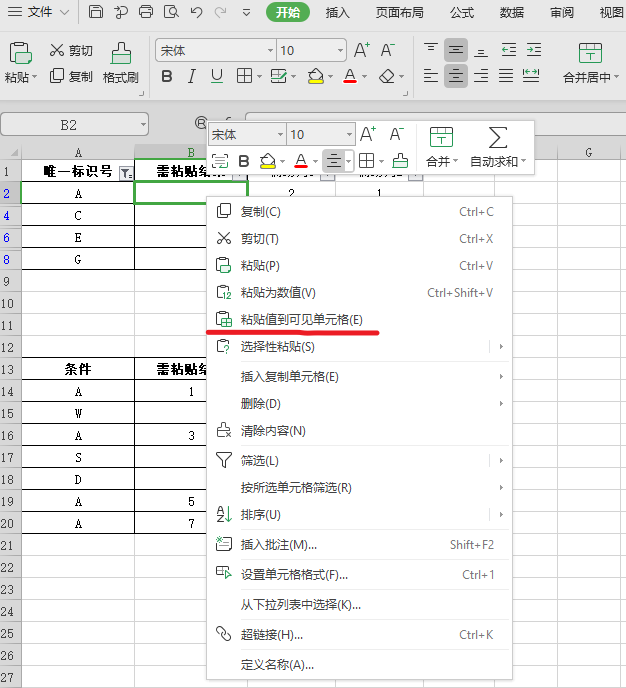The image size is (626, 688).
Task: Open Merge (合并) in mini toolbar
Action: tap(441, 147)
